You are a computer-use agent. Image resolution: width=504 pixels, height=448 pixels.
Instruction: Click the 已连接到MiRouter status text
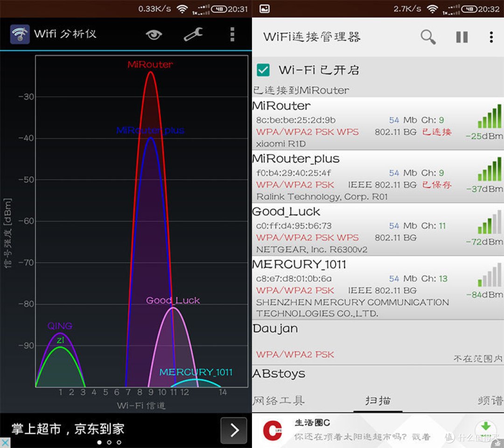pos(301,91)
